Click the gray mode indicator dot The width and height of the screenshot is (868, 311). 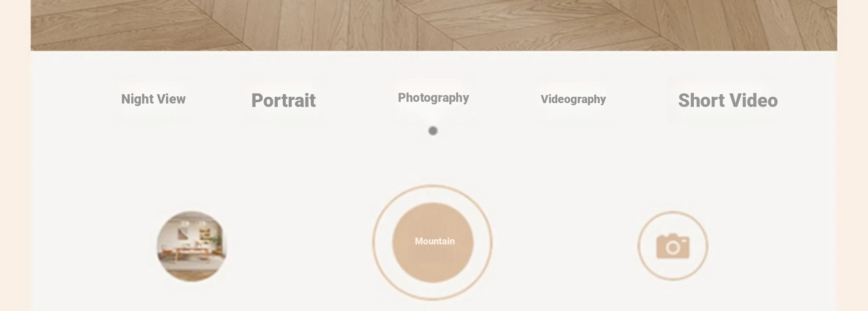coord(433,131)
